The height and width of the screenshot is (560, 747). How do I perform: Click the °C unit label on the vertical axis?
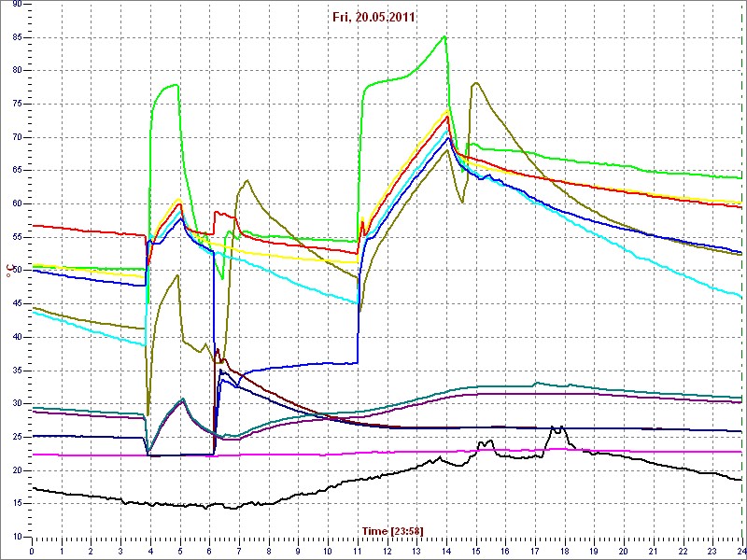pos(8,272)
